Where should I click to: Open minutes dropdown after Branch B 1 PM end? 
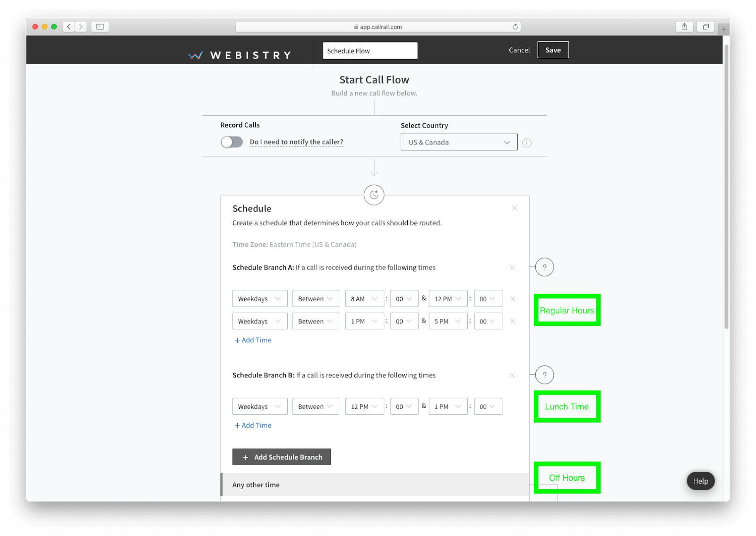click(x=488, y=407)
